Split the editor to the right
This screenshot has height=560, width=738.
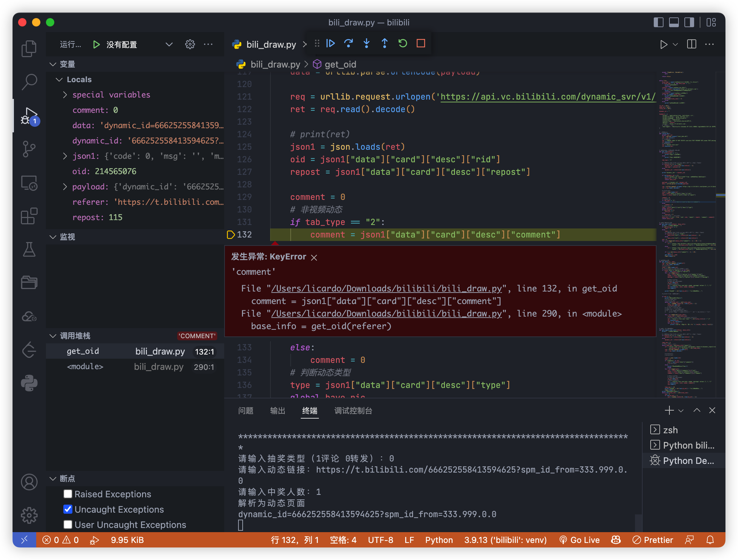click(x=692, y=44)
